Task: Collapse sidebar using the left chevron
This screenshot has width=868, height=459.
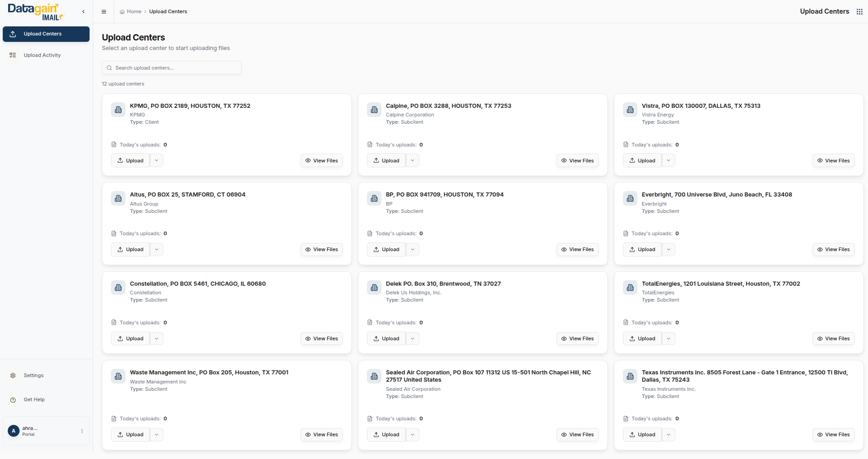Action: coord(83,12)
